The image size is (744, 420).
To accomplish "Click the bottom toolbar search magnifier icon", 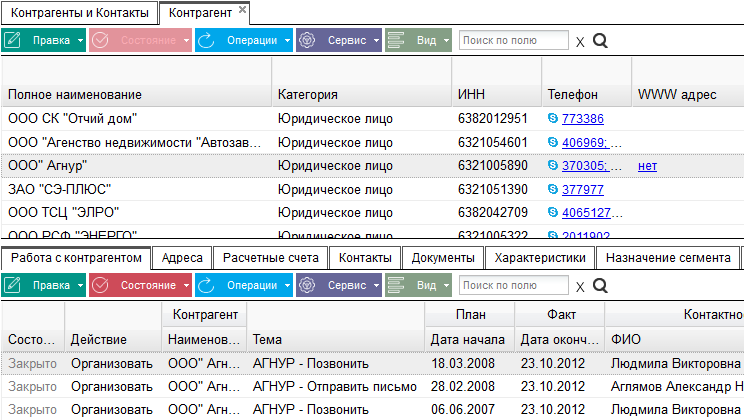I will [600, 286].
